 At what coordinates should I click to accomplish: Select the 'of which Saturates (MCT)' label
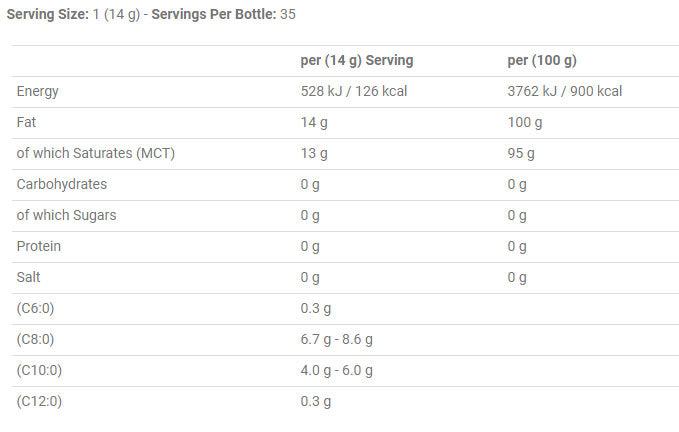[89, 153]
